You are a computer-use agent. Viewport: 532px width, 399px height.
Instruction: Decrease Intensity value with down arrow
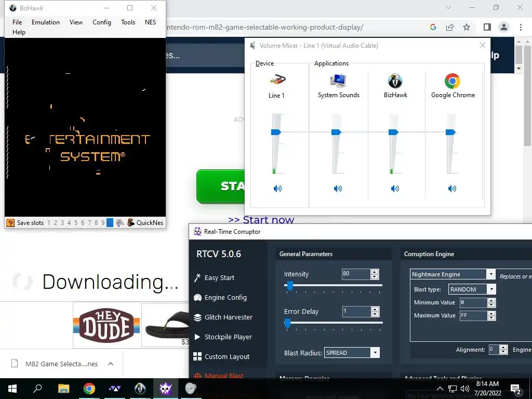(x=375, y=276)
